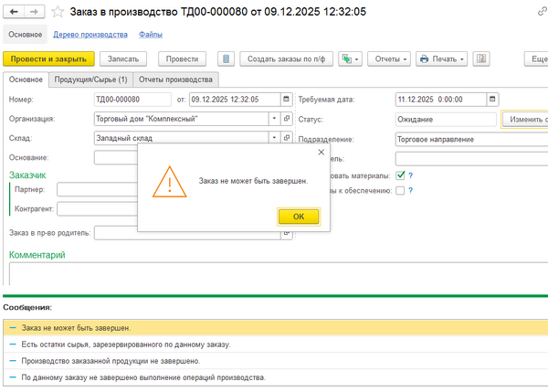This screenshot has width=548, height=392.
Task: Open the Организация record via link icon
Action: (287, 118)
